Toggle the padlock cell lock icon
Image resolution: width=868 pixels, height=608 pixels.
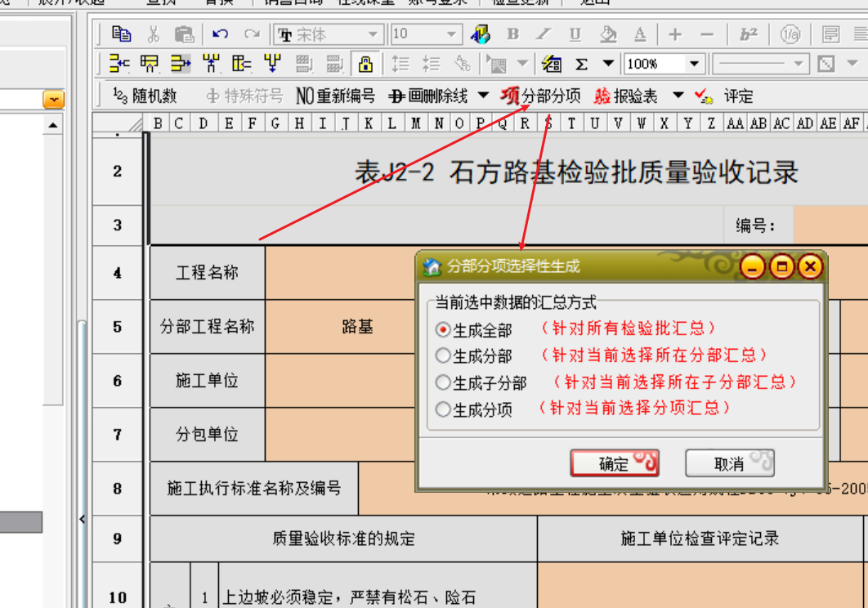[365, 64]
